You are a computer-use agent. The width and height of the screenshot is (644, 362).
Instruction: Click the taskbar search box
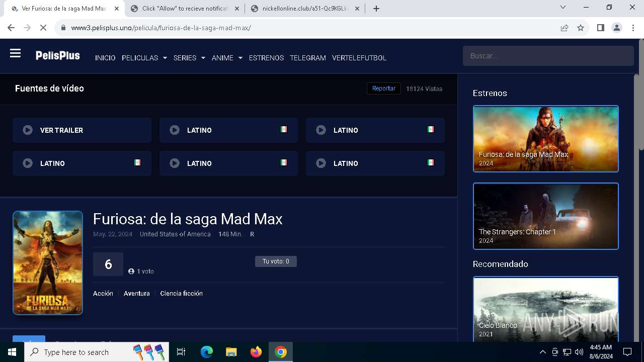[98, 352]
